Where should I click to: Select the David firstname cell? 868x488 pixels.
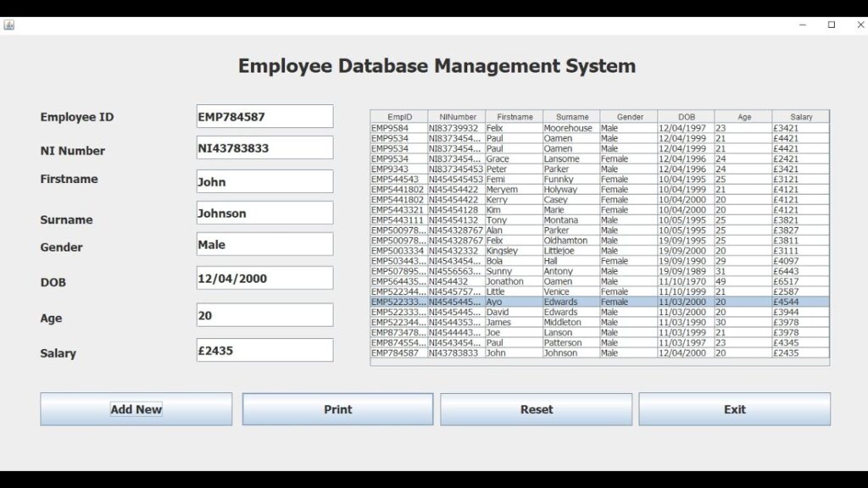pos(515,312)
